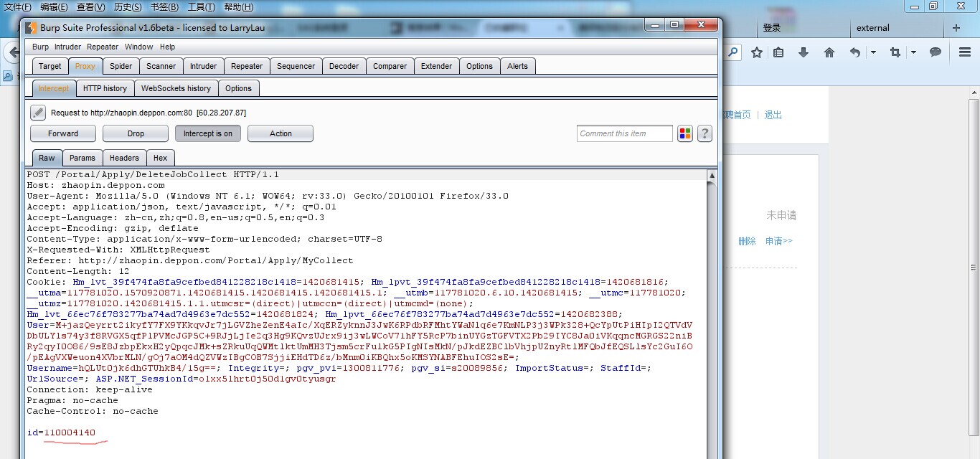The width and height of the screenshot is (980, 459).
Task: Open Firefox hamburger menu
Action: tap(965, 52)
